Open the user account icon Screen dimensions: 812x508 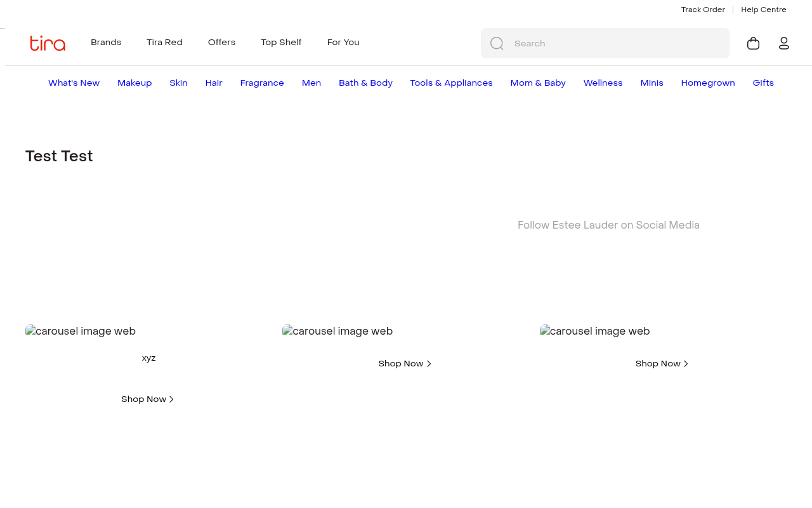(784, 43)
